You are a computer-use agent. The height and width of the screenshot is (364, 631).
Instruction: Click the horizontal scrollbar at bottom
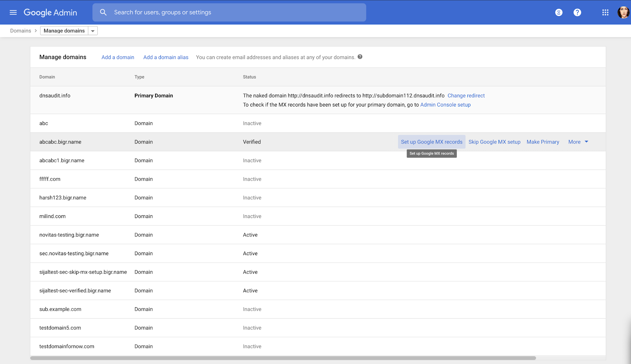click(x=283, y=358)
